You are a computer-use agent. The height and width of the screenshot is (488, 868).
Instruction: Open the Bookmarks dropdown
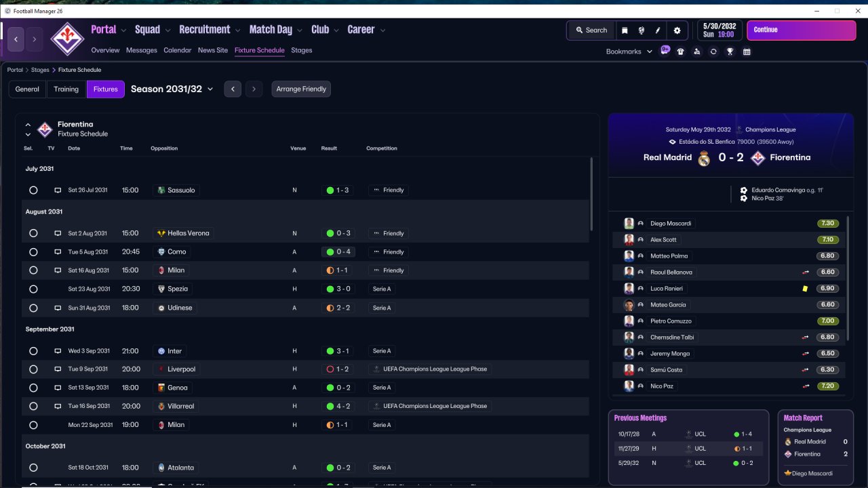point(629,52)
